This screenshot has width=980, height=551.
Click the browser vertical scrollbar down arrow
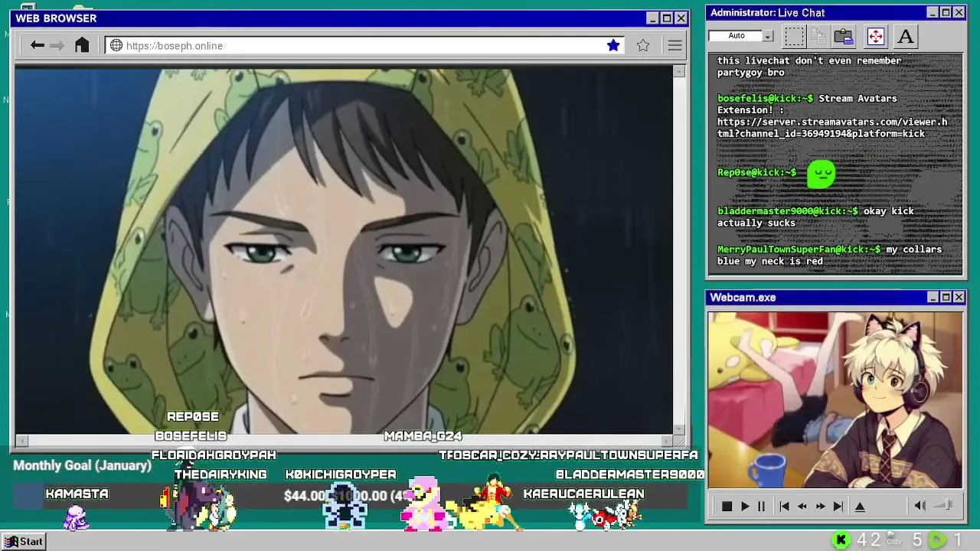click(x=679, y=429)
